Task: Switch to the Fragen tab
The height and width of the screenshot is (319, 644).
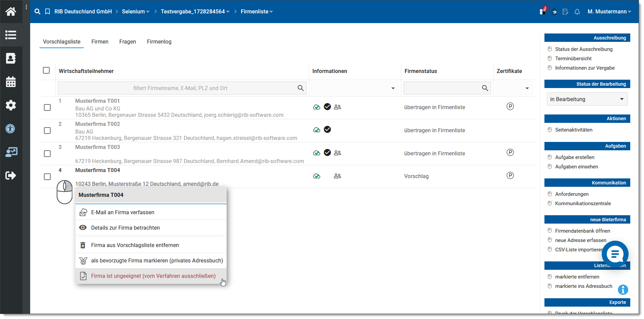Action: coord(128,42)
